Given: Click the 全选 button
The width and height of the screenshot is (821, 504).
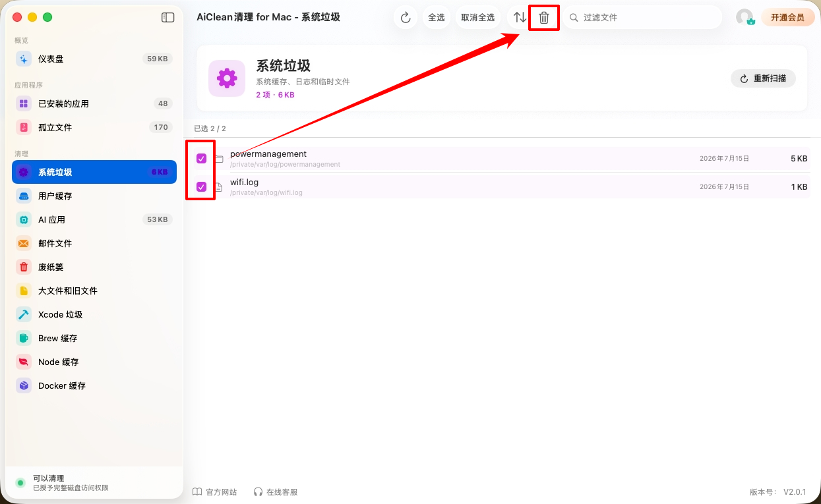Looking at the screenshot, I should click(437, 18).
